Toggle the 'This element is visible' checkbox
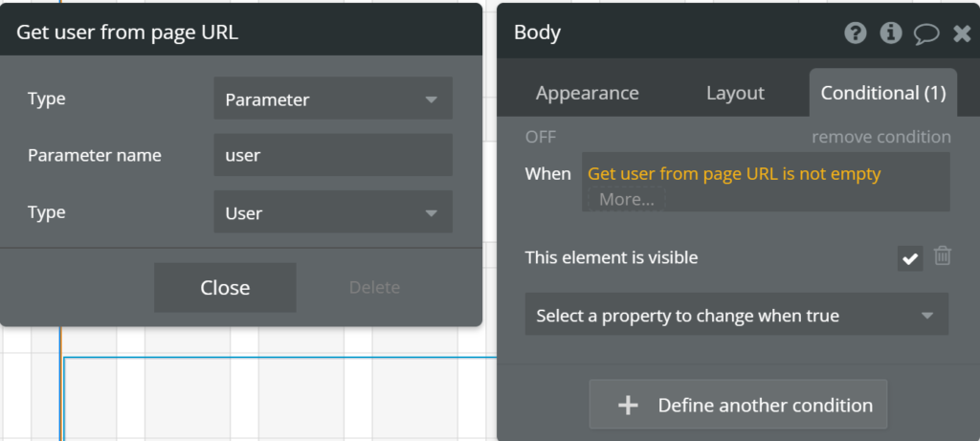 [910, 258]
